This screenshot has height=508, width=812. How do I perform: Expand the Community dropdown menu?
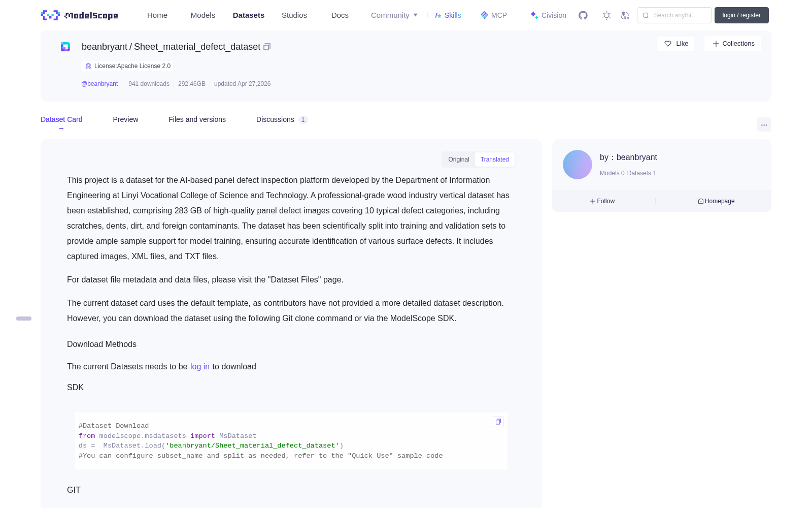pos(394,15)
